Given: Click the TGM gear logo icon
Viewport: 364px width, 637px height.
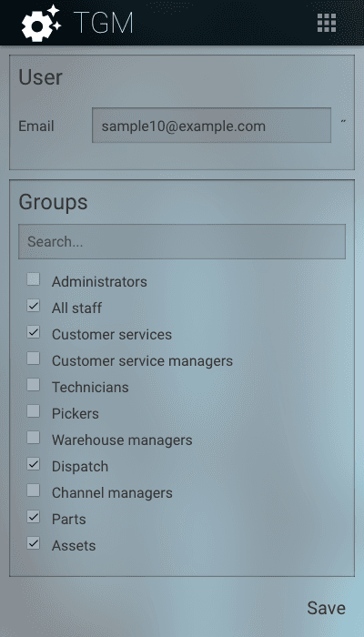Looking at the screenshot, I should tap(41, 23).
